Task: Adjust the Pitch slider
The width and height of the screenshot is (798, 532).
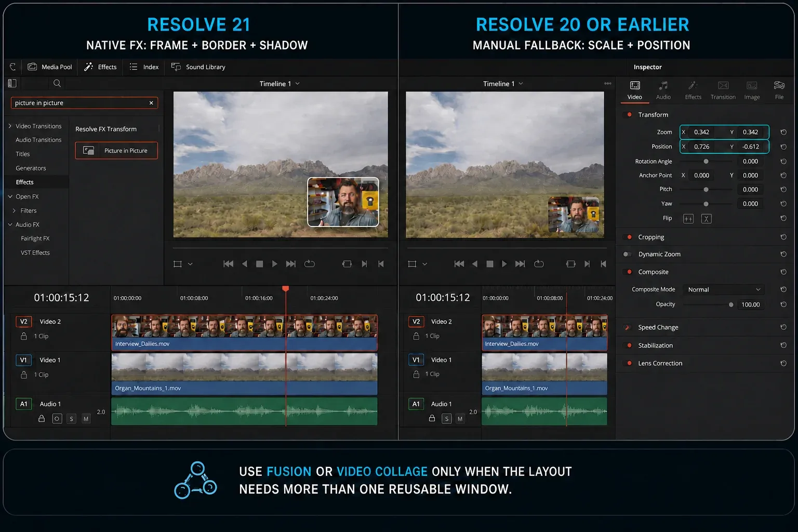Action: point(706,190)
